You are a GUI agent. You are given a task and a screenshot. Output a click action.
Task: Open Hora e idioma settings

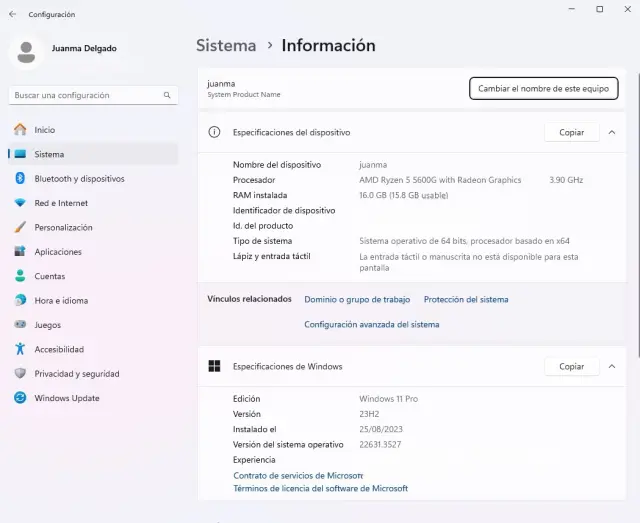point(61,300)
